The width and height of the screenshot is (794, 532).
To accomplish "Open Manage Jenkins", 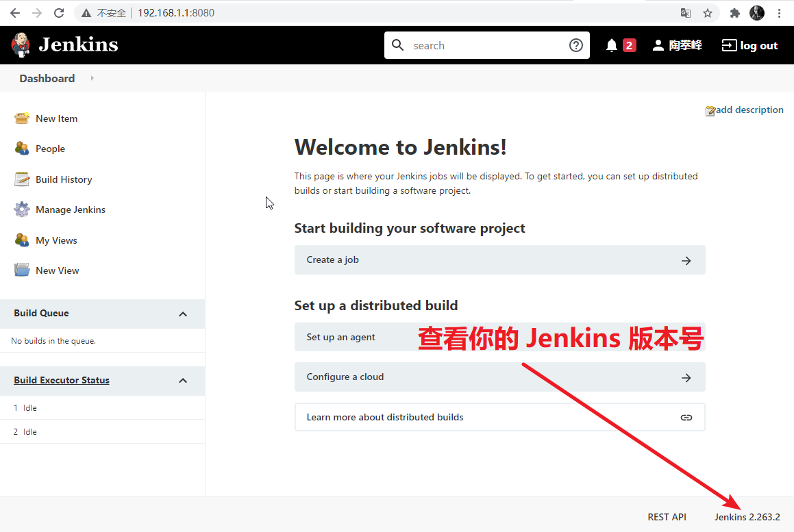I will tap(71, 210).
